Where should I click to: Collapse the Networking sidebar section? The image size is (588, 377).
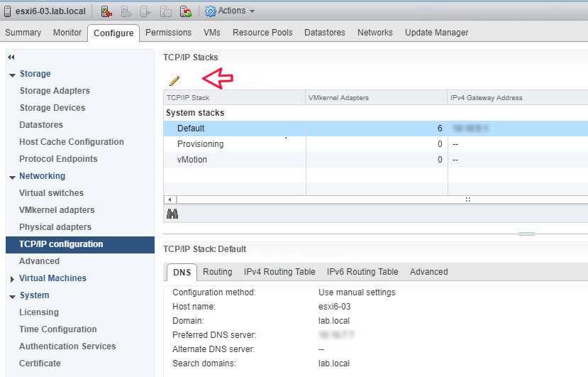click(12, 177)
